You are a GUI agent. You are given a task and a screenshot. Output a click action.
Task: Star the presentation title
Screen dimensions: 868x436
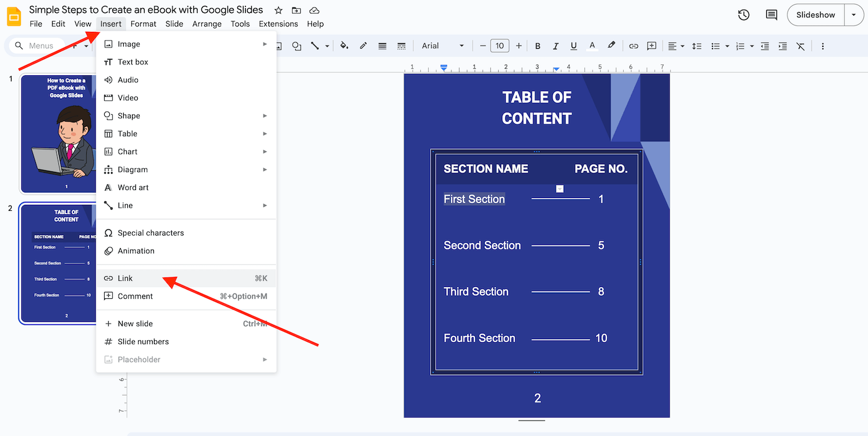tap(278, 10)
